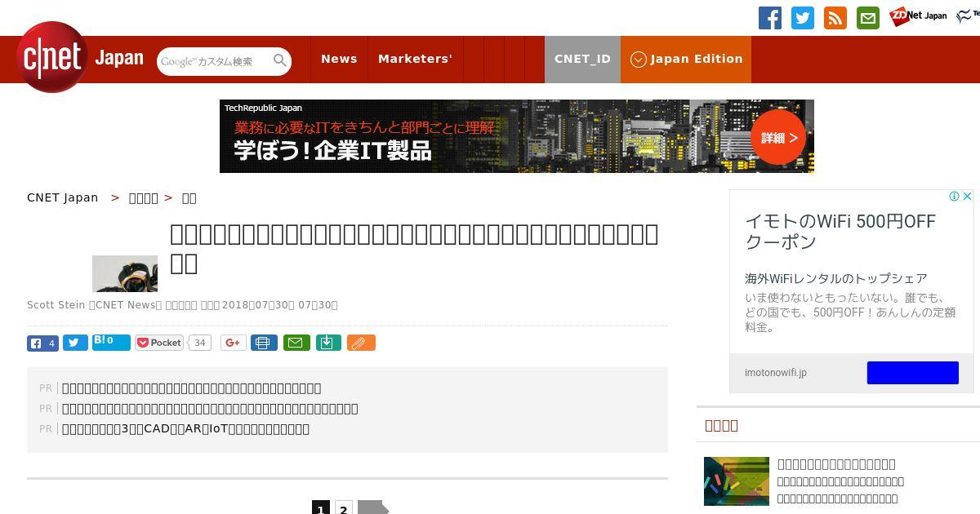Open PR link mentioning CAD and AR
The height and width of the screenshot is (514, 980).
point(185,429)
